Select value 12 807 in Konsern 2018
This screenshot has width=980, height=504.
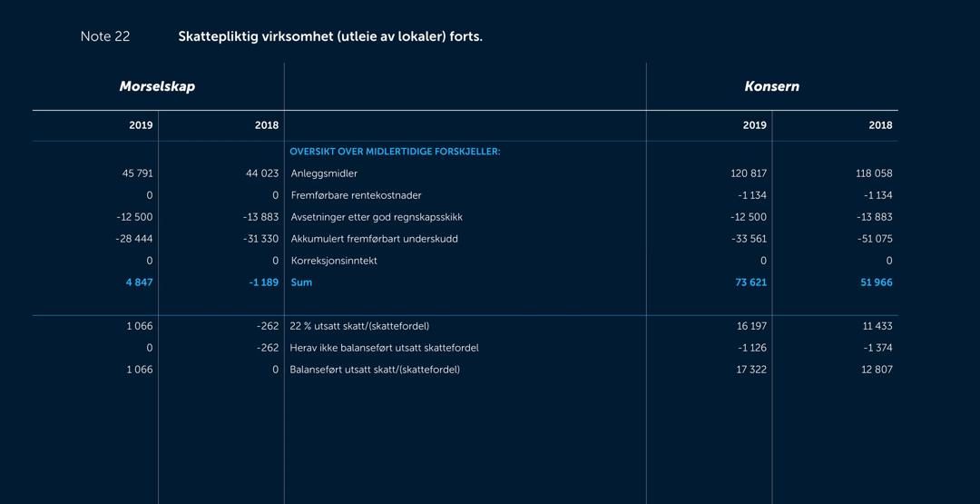point(877,370)
